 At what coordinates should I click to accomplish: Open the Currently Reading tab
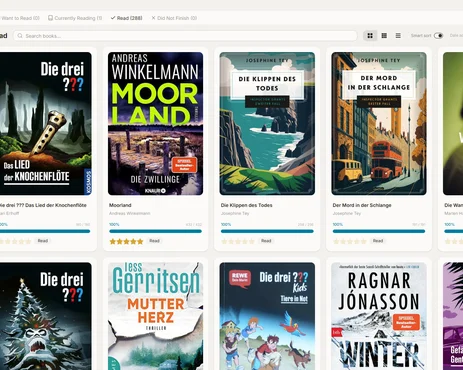pos(75,18)
